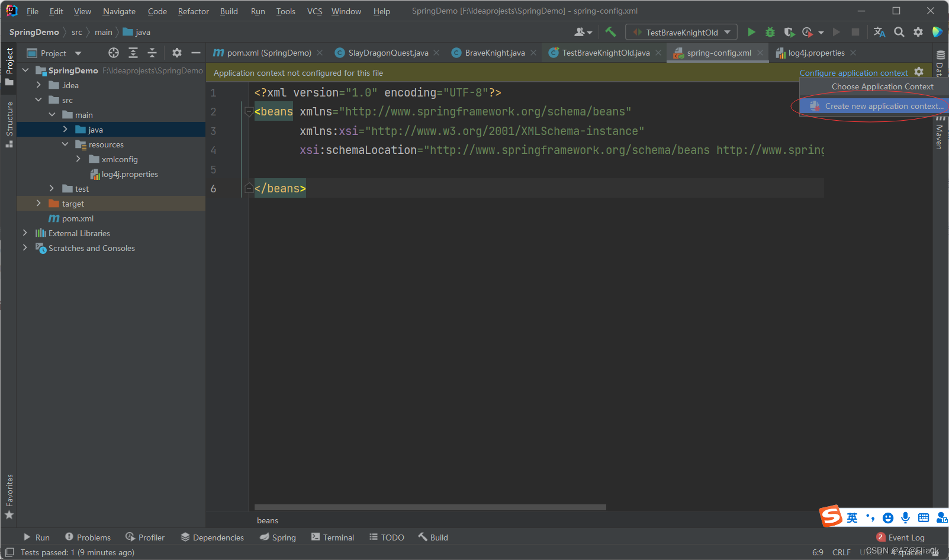Click the translate icon in toolbar

(880, 32)
